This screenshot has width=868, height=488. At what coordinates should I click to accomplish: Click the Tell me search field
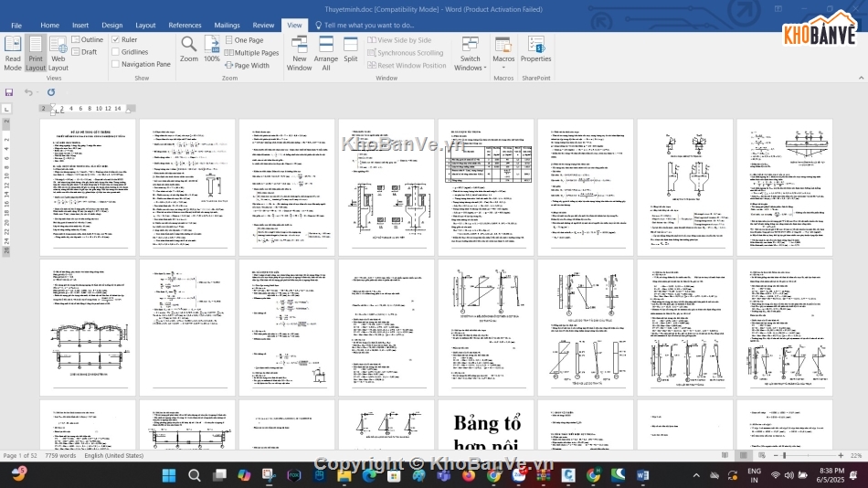tap(365, 25)
